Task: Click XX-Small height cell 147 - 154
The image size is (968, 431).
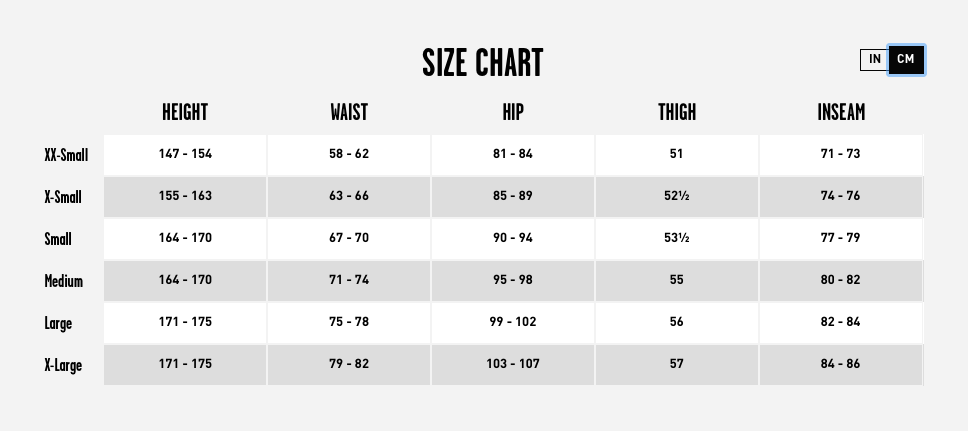Action: point(185,154)
